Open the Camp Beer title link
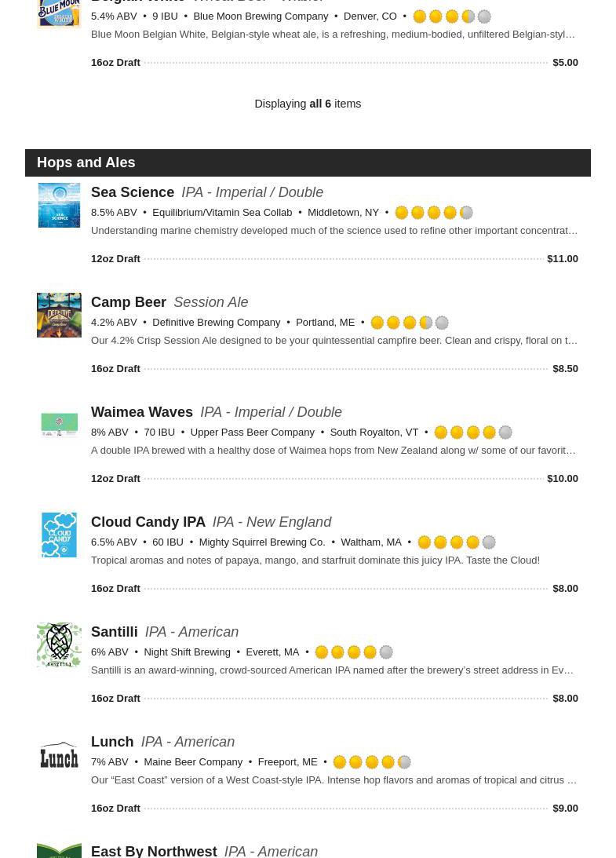 point(129,302)
